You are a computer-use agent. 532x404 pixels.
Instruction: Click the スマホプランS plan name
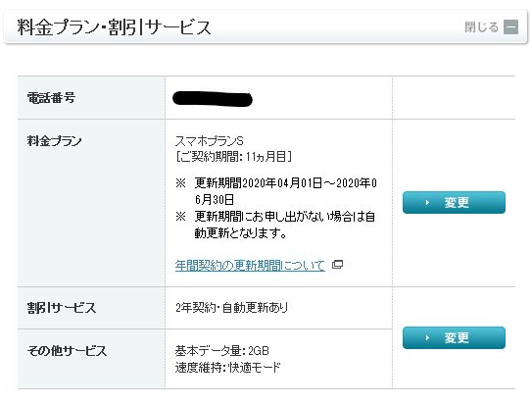point(210,140)
